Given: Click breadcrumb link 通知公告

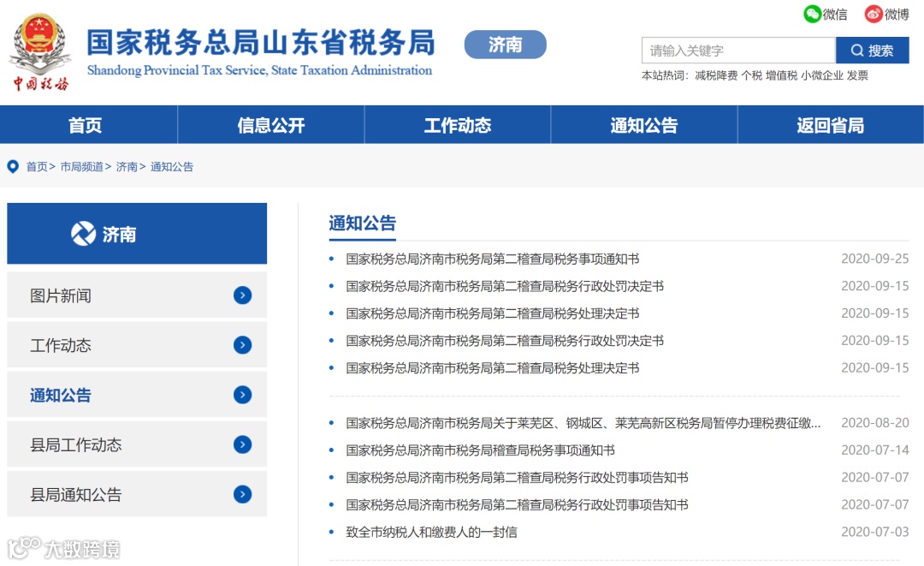Looking at the screenshot, I should tap(171, 167).
